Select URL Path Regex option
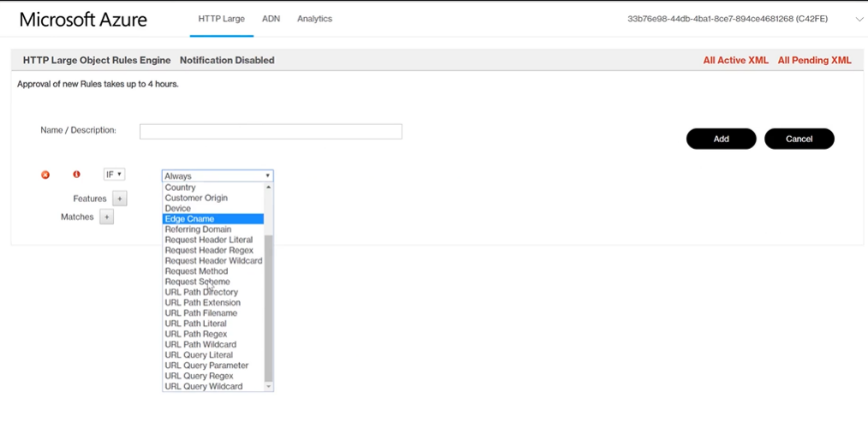Screen dimensions: 868x422 point(213,334)
